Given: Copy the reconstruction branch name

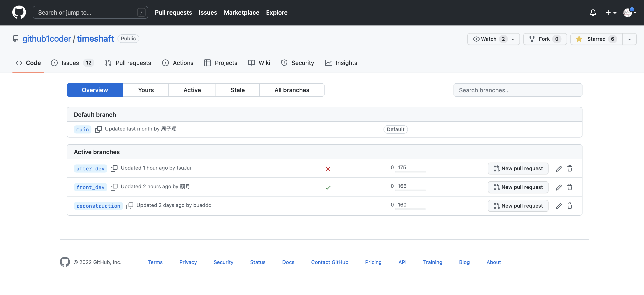Looking at the screenshot, I should (130, 206).
